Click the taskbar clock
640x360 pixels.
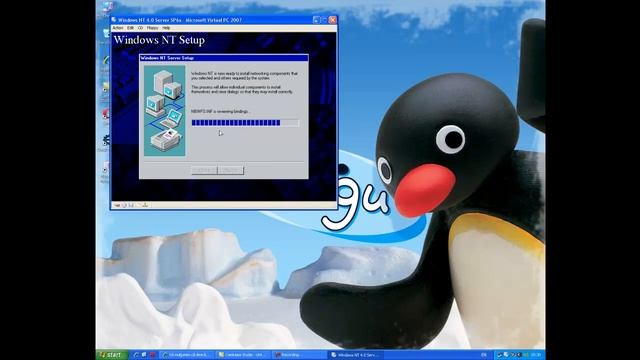536,355
